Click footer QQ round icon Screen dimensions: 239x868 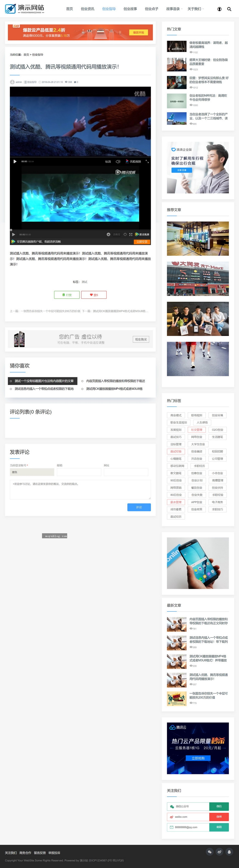229,852
